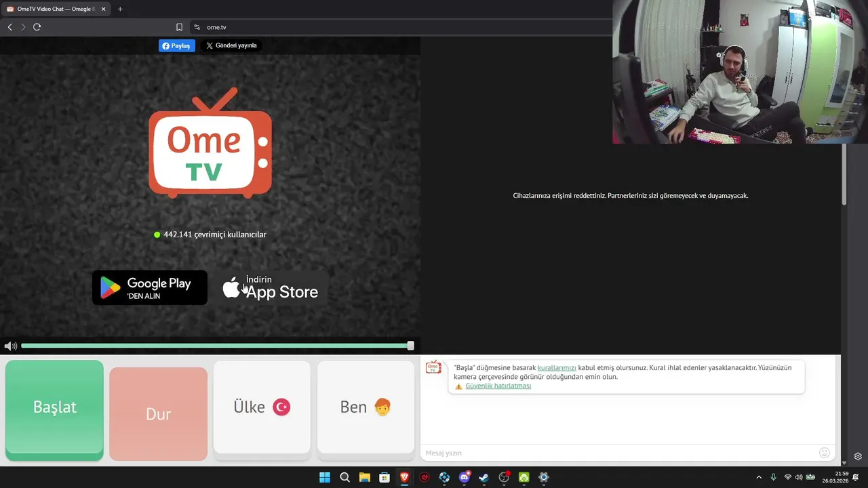Screen dimensions: 868x488
Task: Click the OmeTV logo in the video pane
Action: point(210,143)
